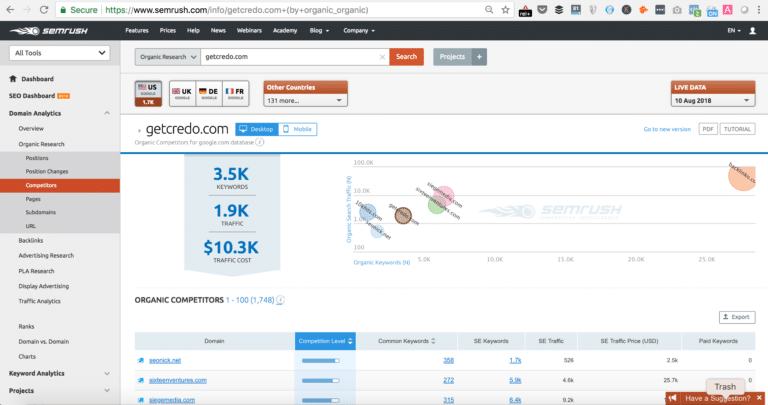Select the US Google database

tap(148, 94)
